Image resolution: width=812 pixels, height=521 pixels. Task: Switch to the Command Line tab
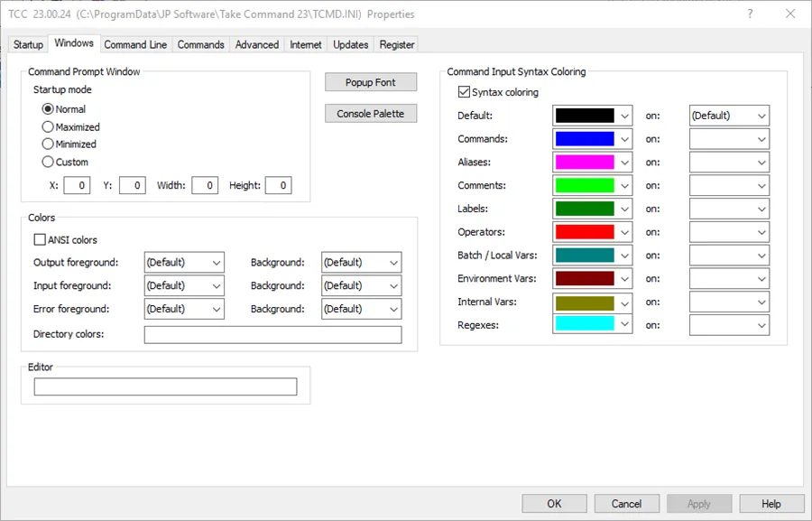[135, 44]
